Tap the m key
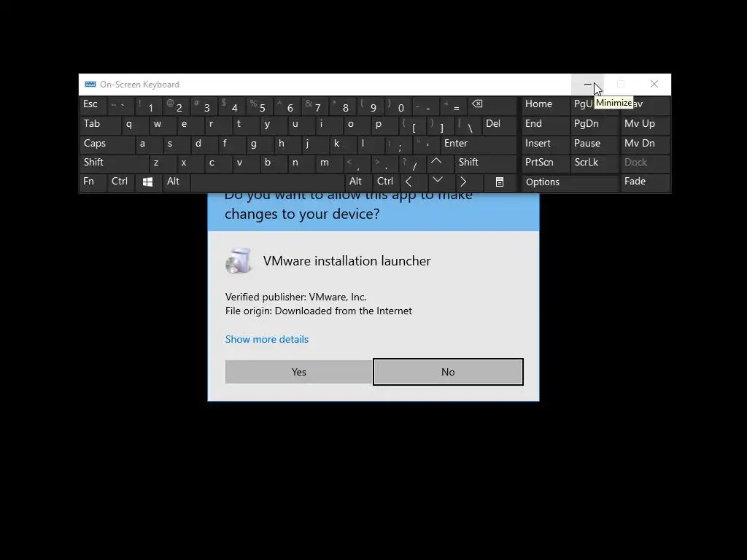Image resolution: width=747 pixels, height=560 pixels. (x=329, y=163)
